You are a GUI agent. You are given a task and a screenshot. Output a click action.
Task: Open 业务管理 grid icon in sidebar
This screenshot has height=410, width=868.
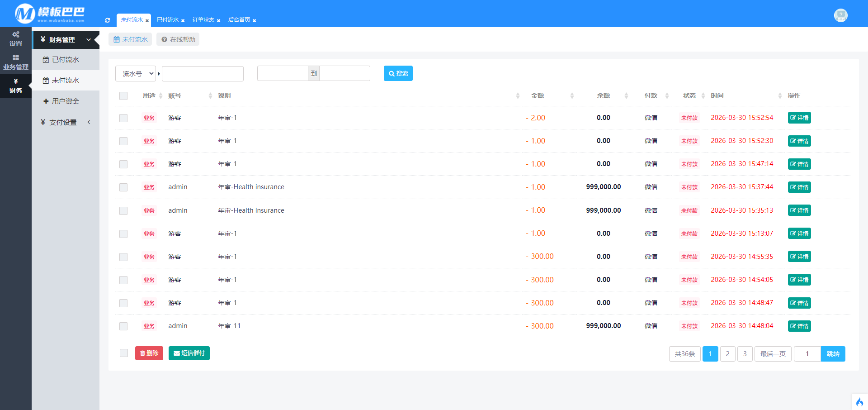(16, 58)
